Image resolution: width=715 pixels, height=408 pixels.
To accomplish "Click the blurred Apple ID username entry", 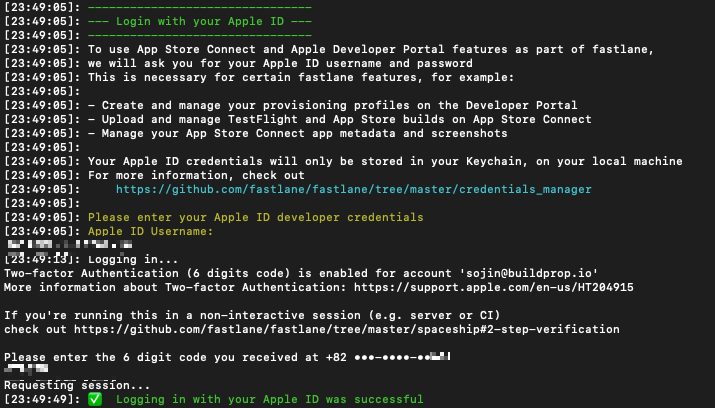I will pos(70,245).
